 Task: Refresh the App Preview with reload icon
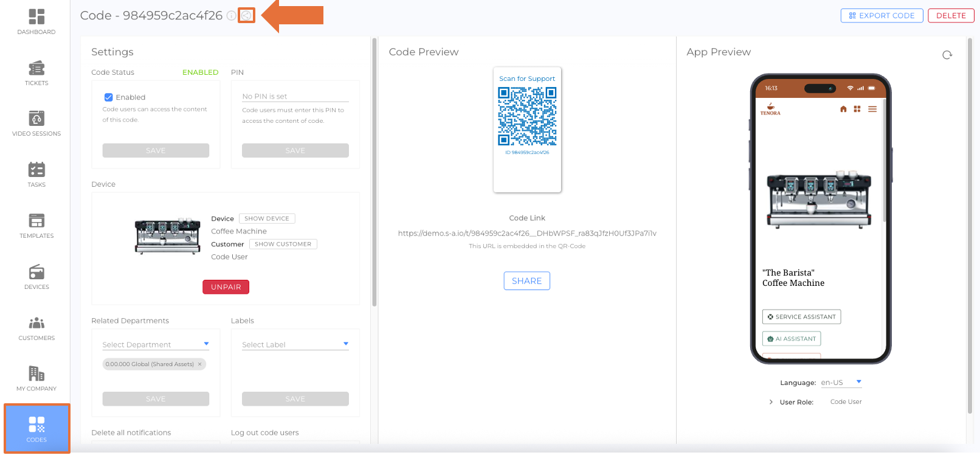tap(947, 55)
